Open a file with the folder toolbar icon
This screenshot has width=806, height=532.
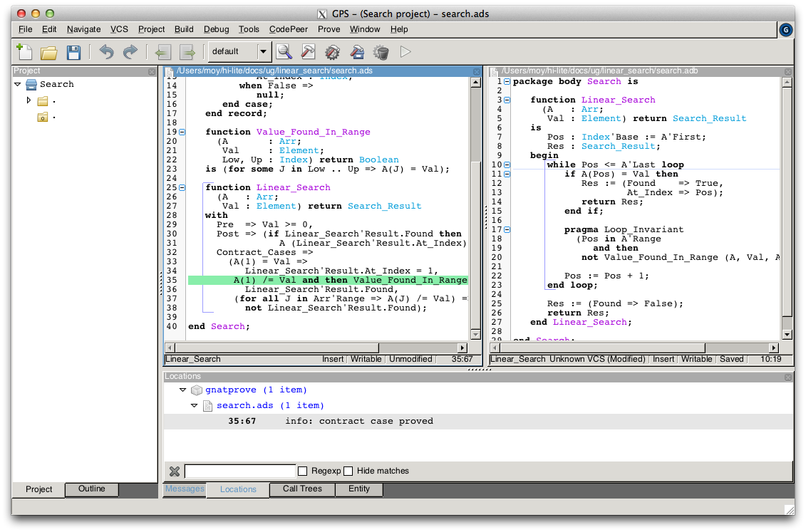click(49, 53)
